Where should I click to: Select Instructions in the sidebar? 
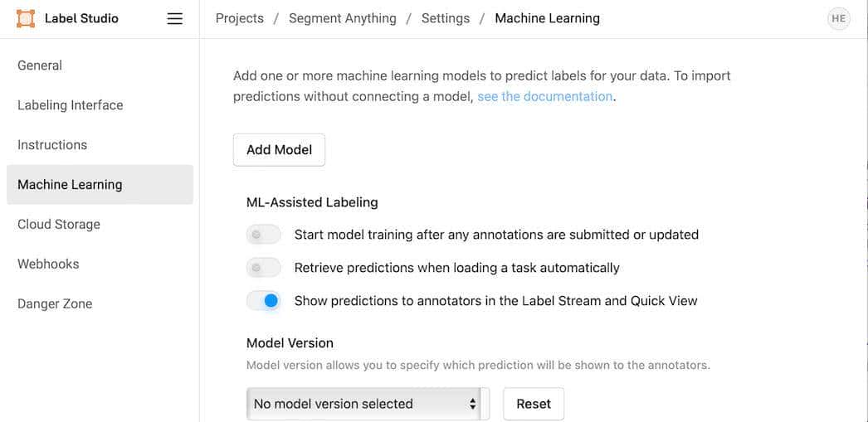pyautogui.click(x=52, y=145)
